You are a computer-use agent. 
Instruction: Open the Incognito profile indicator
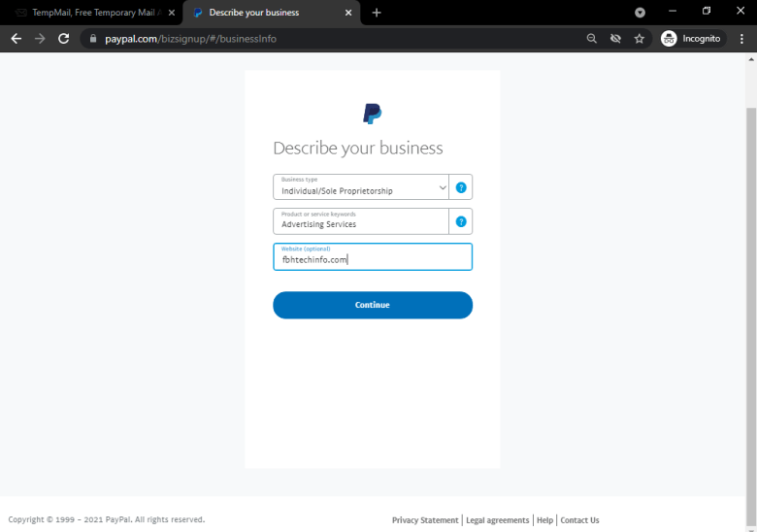693,39
